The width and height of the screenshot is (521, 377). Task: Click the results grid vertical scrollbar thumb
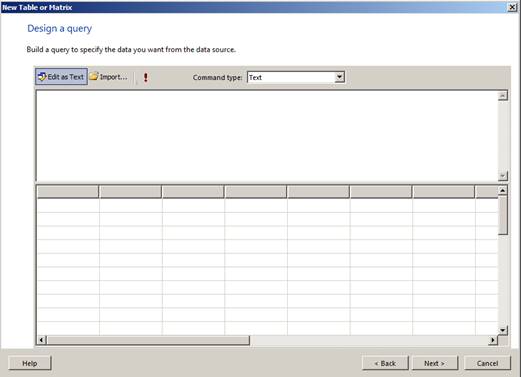coord(503,215)
